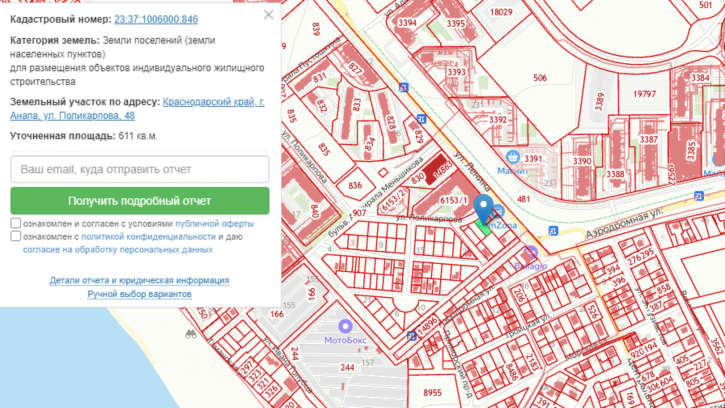
Task: Open the Краснодарский край address link
Action: [213, 102]
